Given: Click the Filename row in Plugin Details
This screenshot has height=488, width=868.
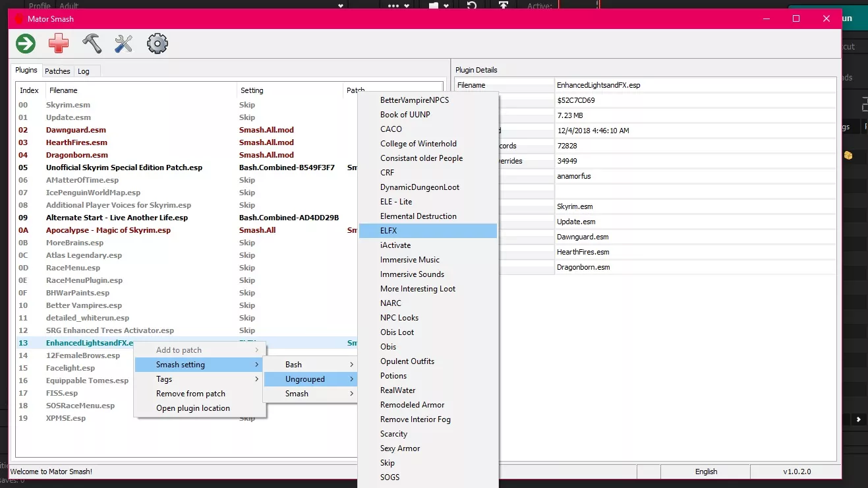Looking at the screenshot, I should pyautogui.click(x=645, y=85).
